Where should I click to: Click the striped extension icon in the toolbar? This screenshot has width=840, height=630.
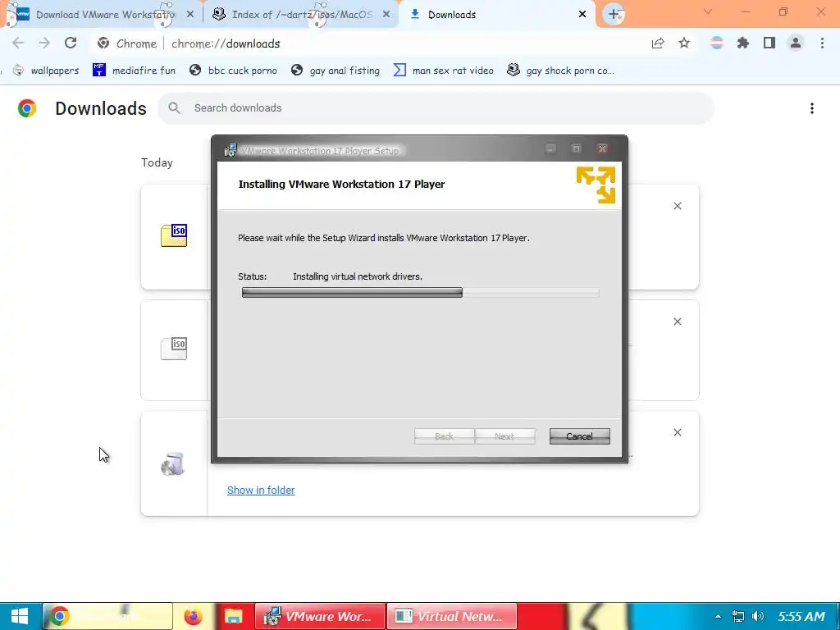717,43
